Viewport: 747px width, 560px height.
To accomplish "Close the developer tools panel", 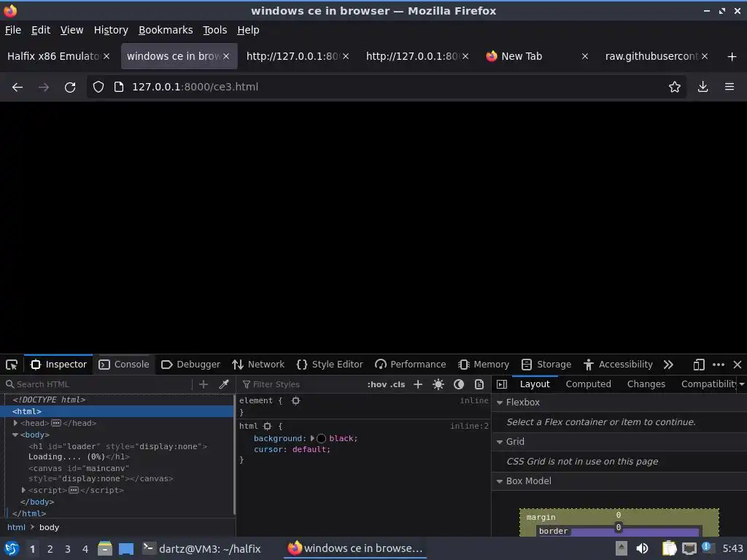I will (738, 365).
